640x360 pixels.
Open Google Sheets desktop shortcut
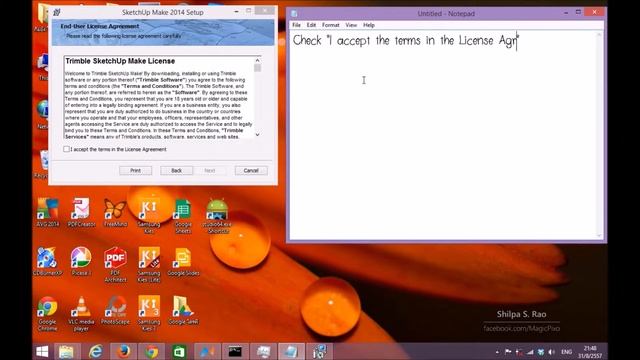pos(183,216)
